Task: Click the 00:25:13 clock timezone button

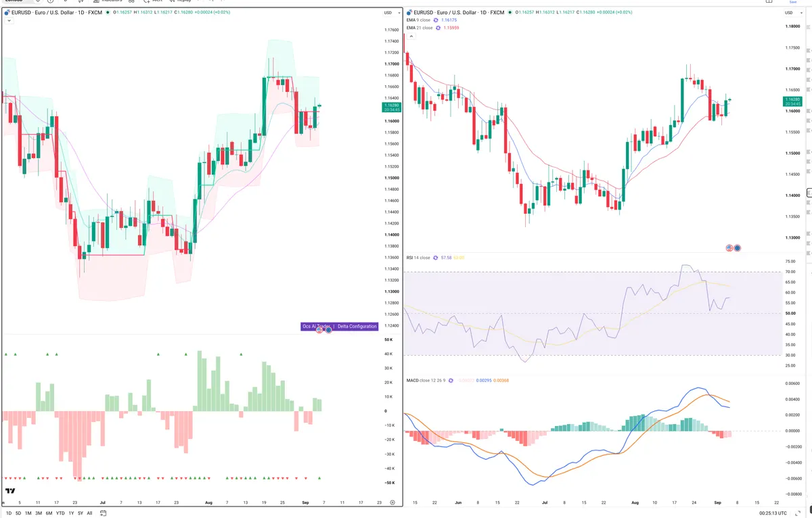Action: point(774,513)
